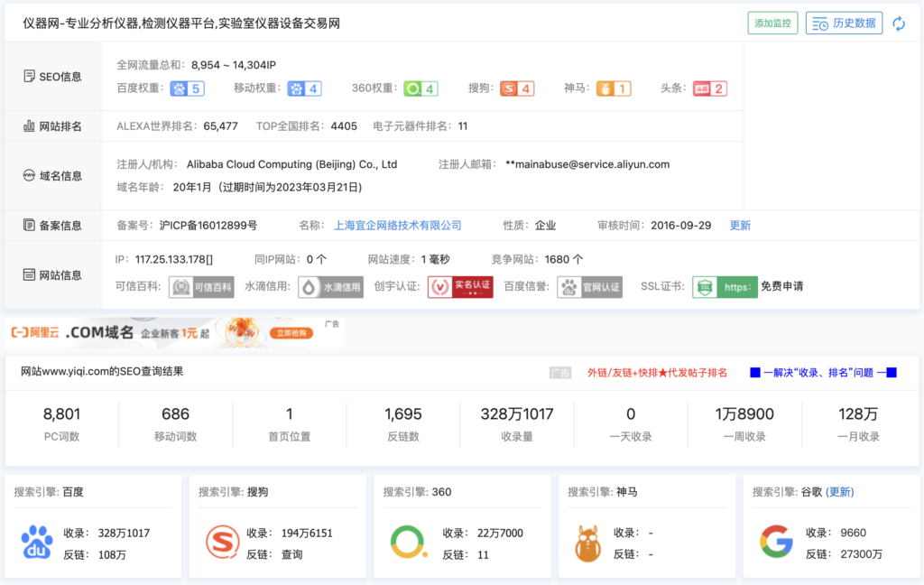
Task: Click the red 实名认证 badge
Action: click(460, 287)
